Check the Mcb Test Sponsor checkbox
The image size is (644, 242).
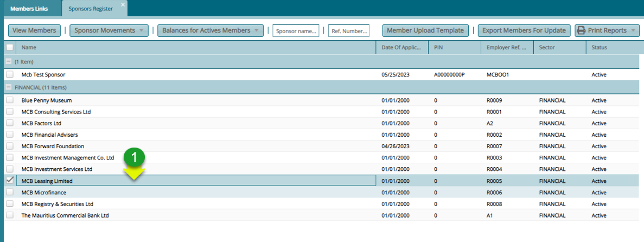point(10,75)
